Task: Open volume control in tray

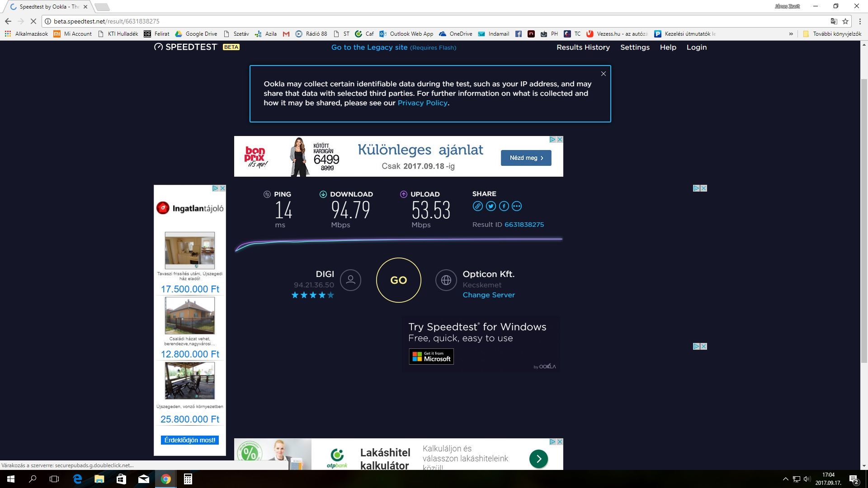Action: click(807, 479)
